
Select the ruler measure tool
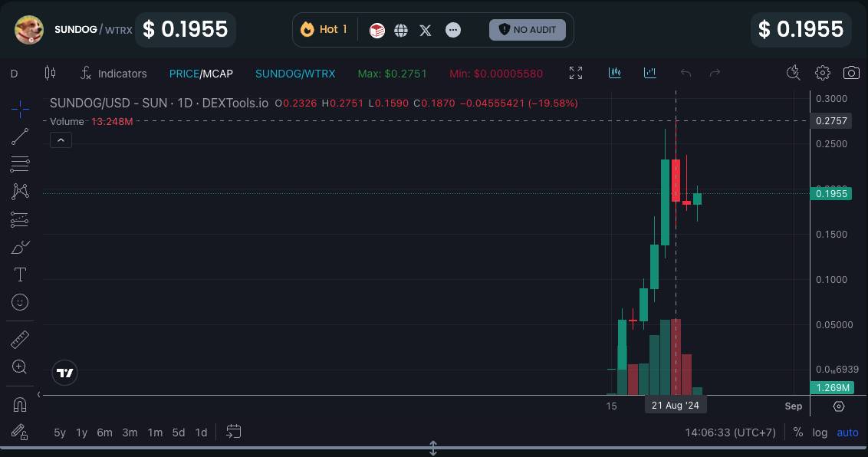point(20,339)
